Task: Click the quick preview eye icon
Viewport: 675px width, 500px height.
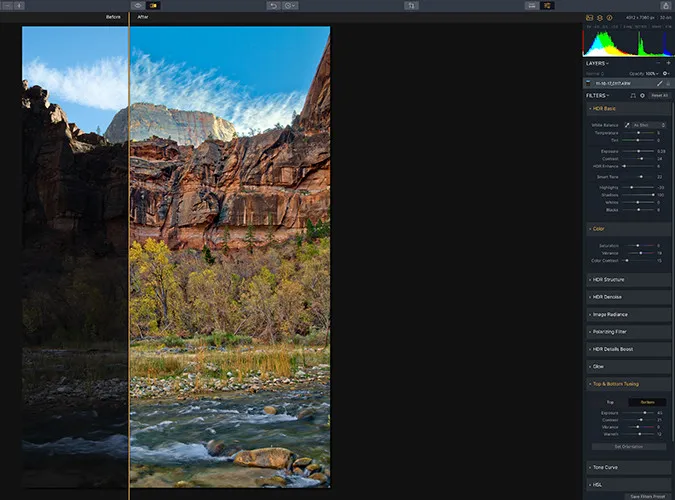Action: point(137,5)
